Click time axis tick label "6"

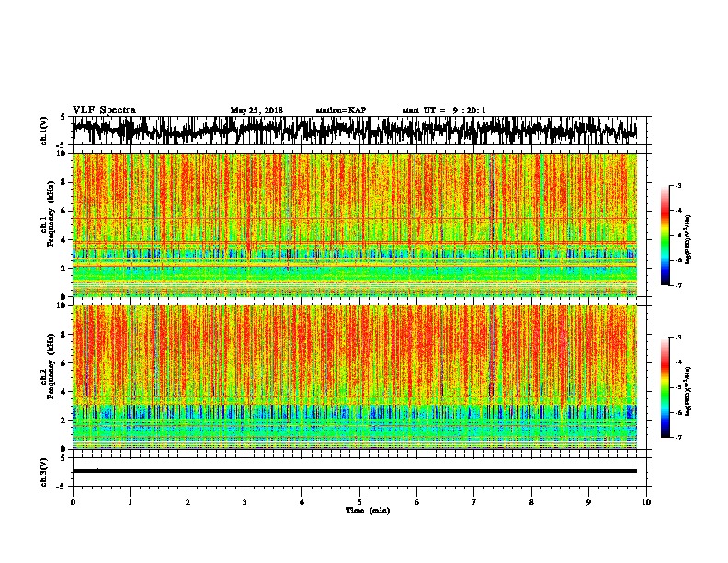tap(417, 502)
